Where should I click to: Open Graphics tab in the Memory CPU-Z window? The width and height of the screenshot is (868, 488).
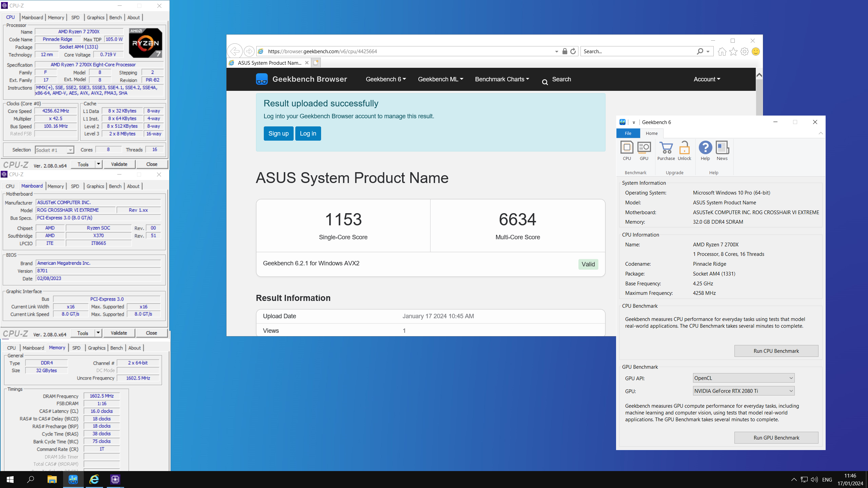pyautogui.click(x=97, y=348)
